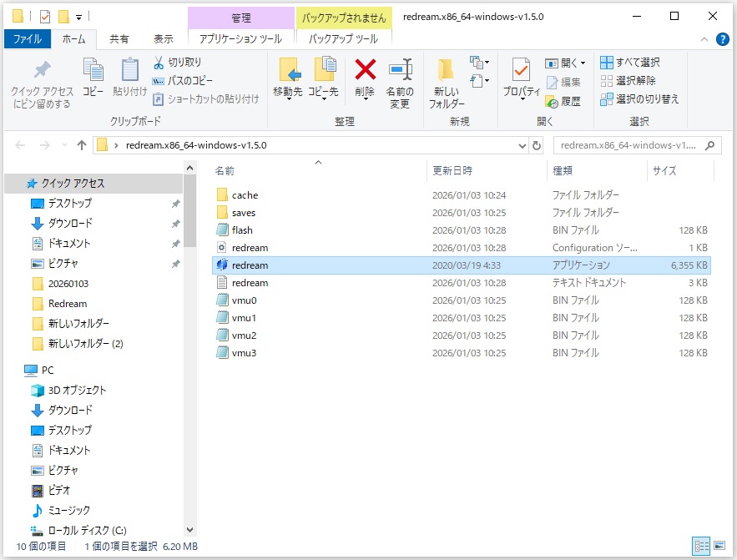
Task: Collapse the ribbon with the chevron
Action: (704, 39)
